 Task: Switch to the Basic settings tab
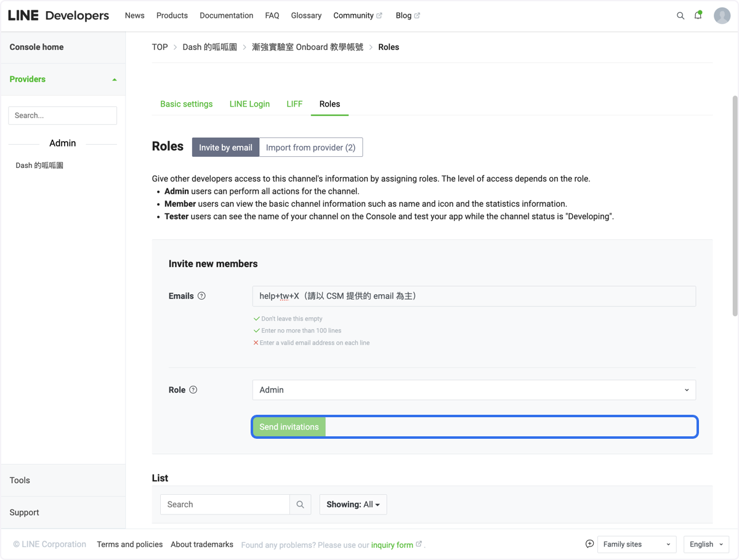click(x=187, y=104)
